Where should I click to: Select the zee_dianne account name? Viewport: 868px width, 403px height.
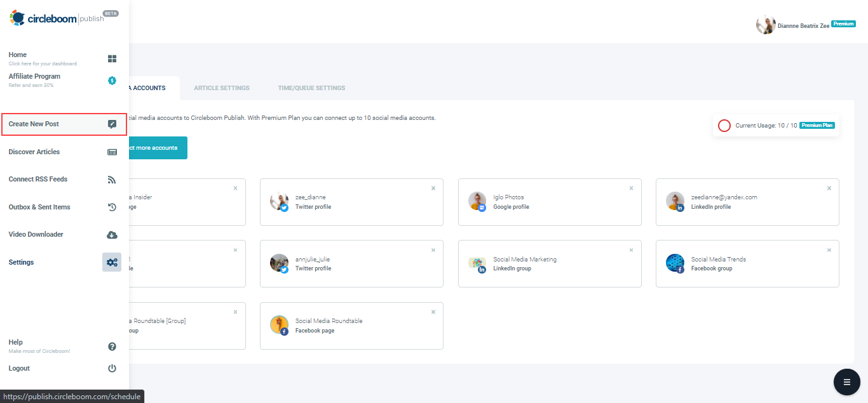point(311,197)
